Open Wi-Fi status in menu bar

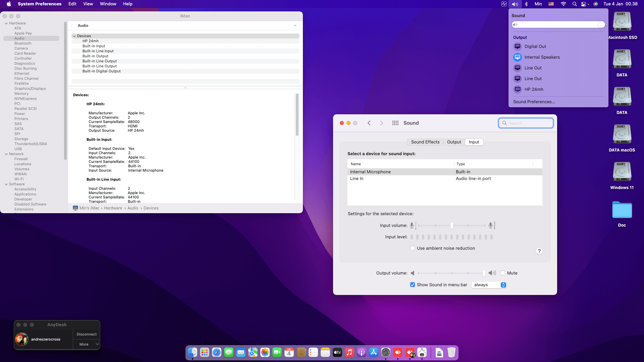point(563,4)
